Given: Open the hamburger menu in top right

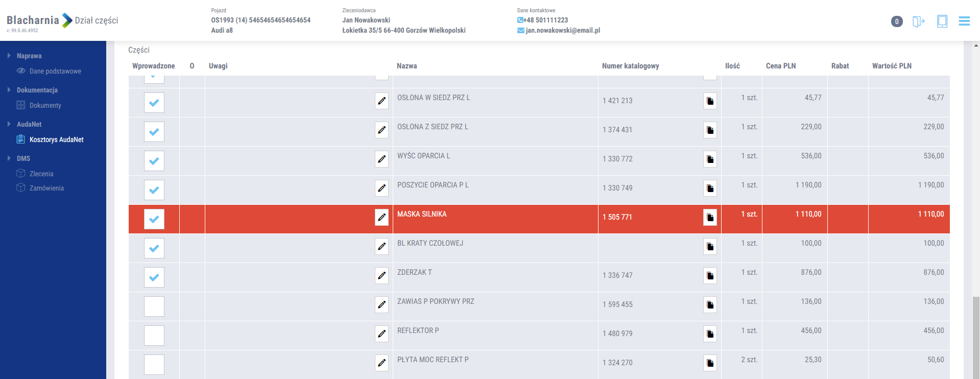Looking at the screenshot, I should [964, 21].
